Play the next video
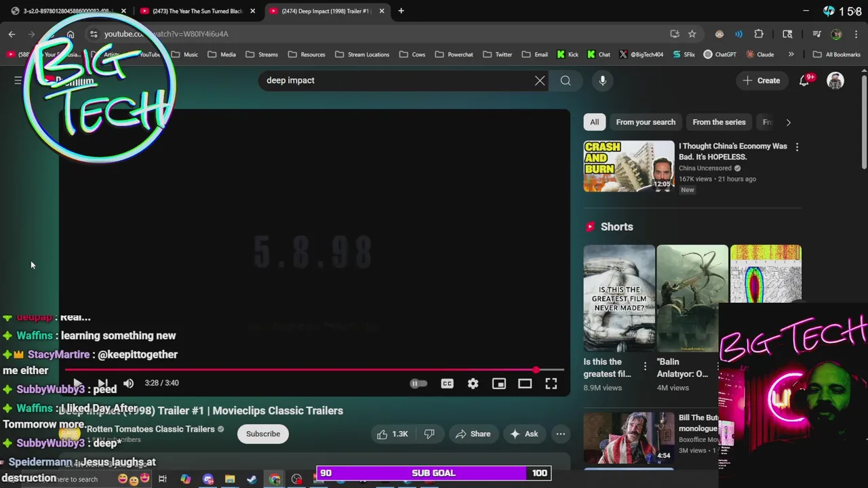The image size is (868, 488). [x=102, y=383]
